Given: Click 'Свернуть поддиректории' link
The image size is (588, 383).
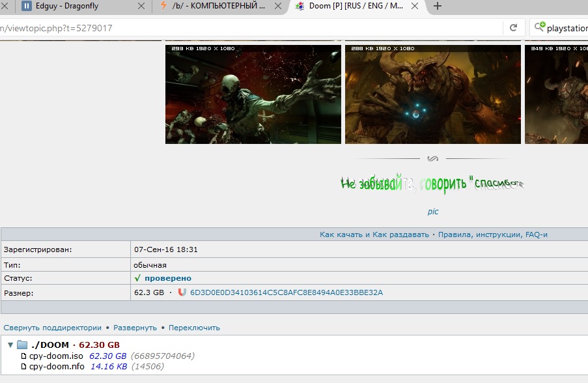Looking at the screenshot, I should point(53,328).
